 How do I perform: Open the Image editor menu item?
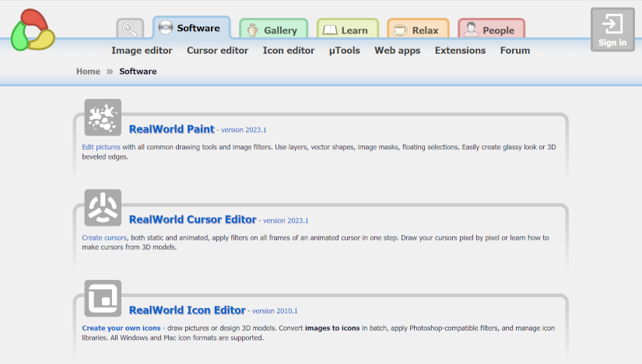pyautogui.click(x=142, y=51)
